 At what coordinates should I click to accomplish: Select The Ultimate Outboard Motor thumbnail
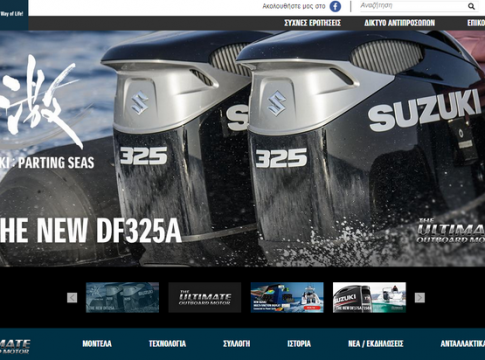pos(205,297)
